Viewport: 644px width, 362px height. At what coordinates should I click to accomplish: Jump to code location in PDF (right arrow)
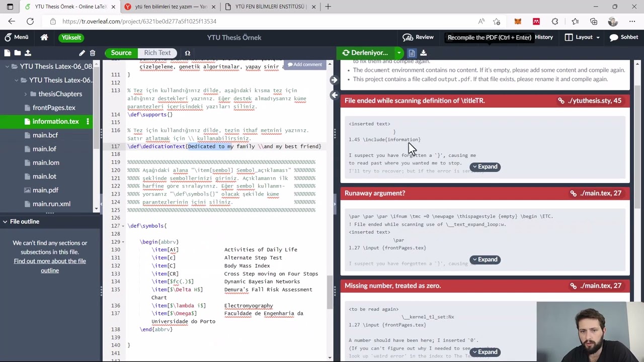tap(334, 80)
